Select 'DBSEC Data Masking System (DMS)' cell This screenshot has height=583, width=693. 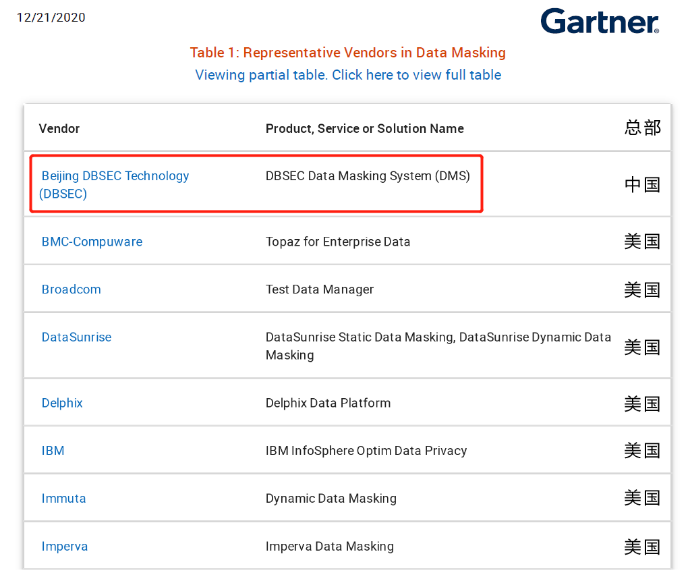pos(368,176)
